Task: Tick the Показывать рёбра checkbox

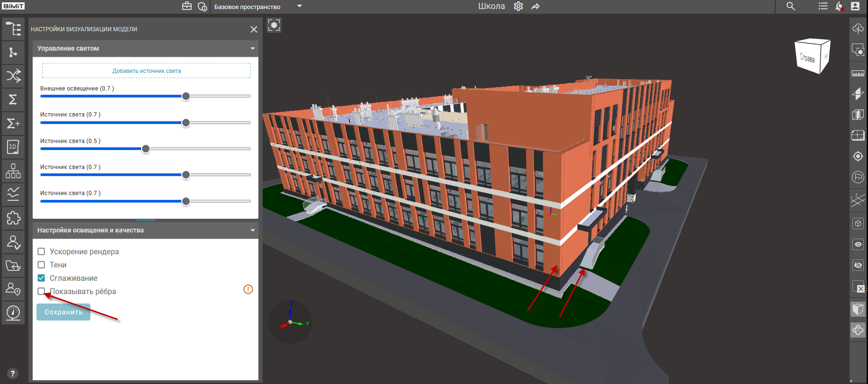Action: point(42,291)
